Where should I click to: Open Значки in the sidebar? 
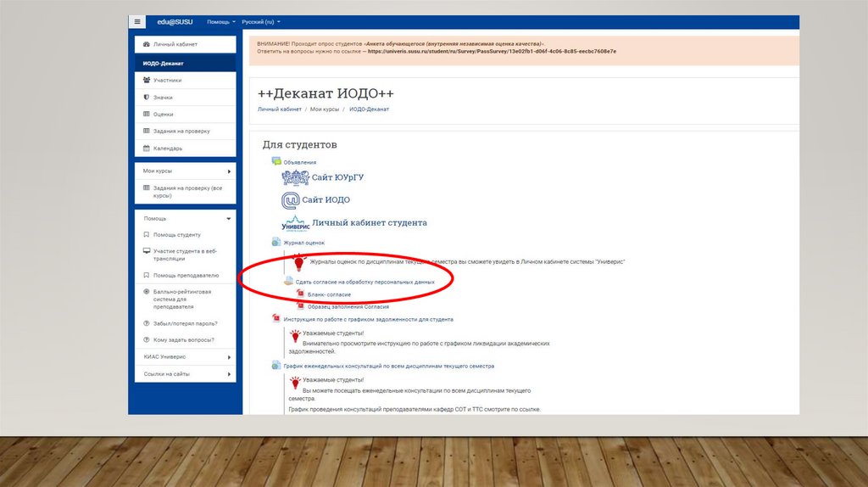point(163,98)
